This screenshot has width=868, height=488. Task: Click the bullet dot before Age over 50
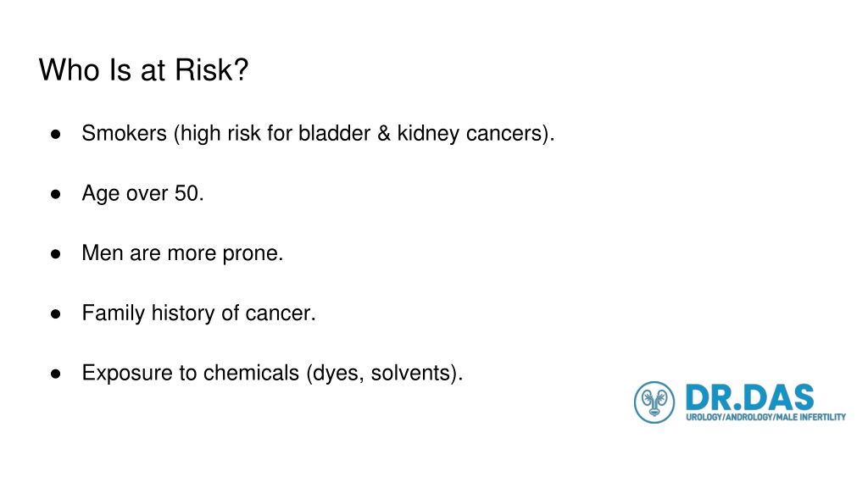[x=55, y=194]
